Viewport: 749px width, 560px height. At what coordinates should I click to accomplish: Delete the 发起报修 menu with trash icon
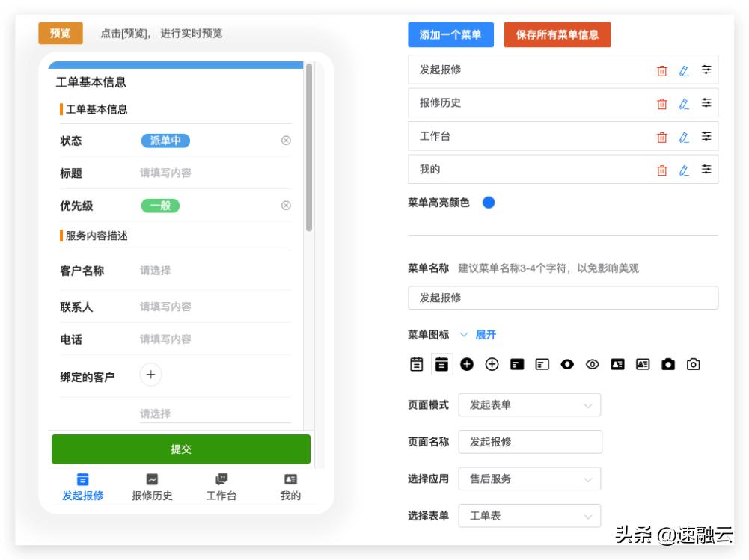[661, 70]
